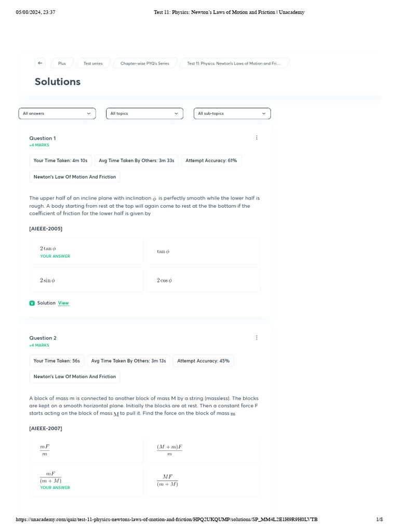Screen dimensions: 399x532
Task: Open the Test series breadcrumb
Action: coord(93,63)
